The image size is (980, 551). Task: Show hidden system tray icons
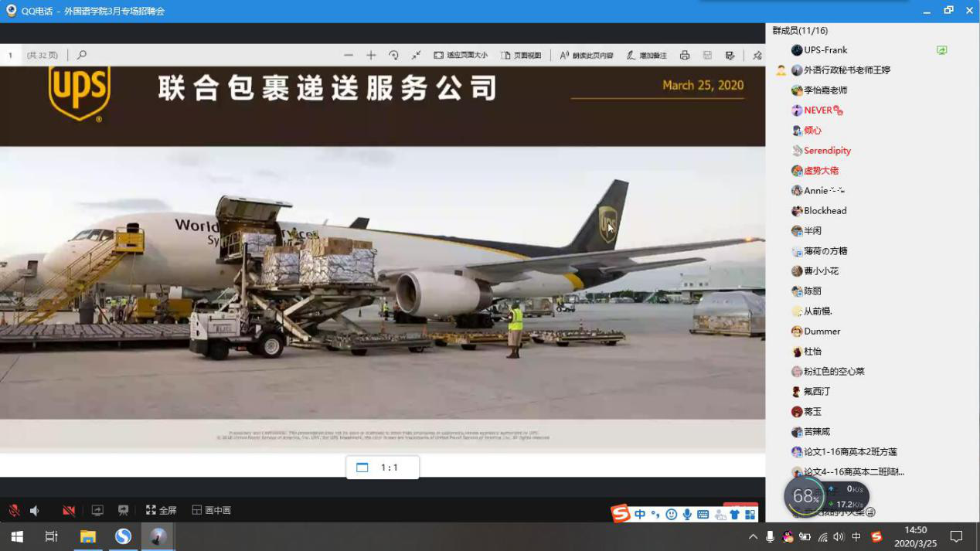point(753,537)
